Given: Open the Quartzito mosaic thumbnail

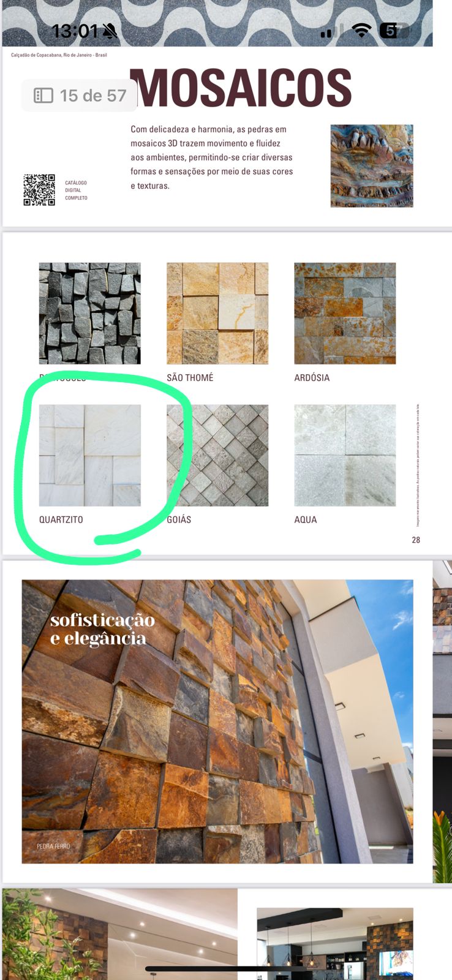Looking at the screenshot, I should click(x=89, y=455).
